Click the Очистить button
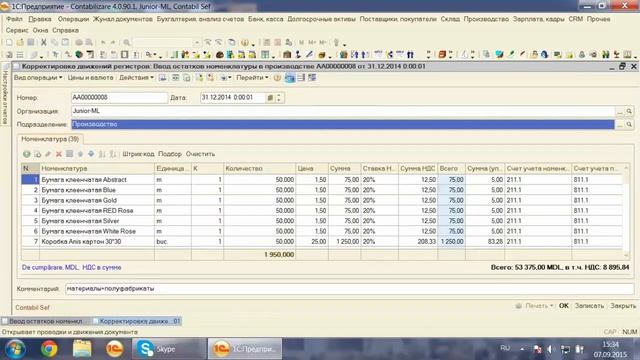The width and height of the screenshot is (640, 360). click(200, 154)
